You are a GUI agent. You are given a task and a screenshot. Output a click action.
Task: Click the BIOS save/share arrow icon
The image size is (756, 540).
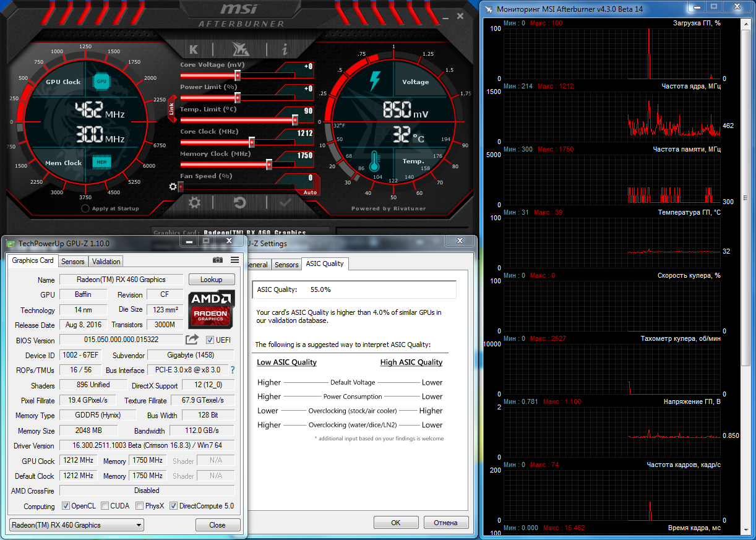[x=192, y=340]
